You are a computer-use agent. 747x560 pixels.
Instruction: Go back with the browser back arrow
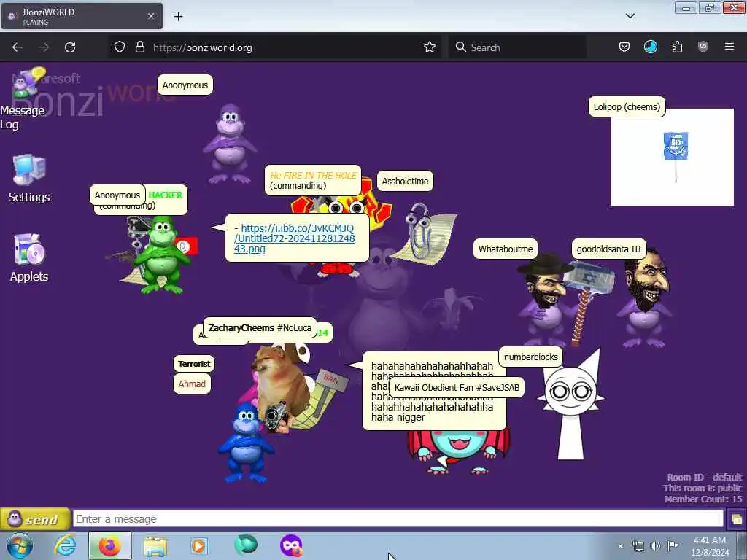[18, 47]
